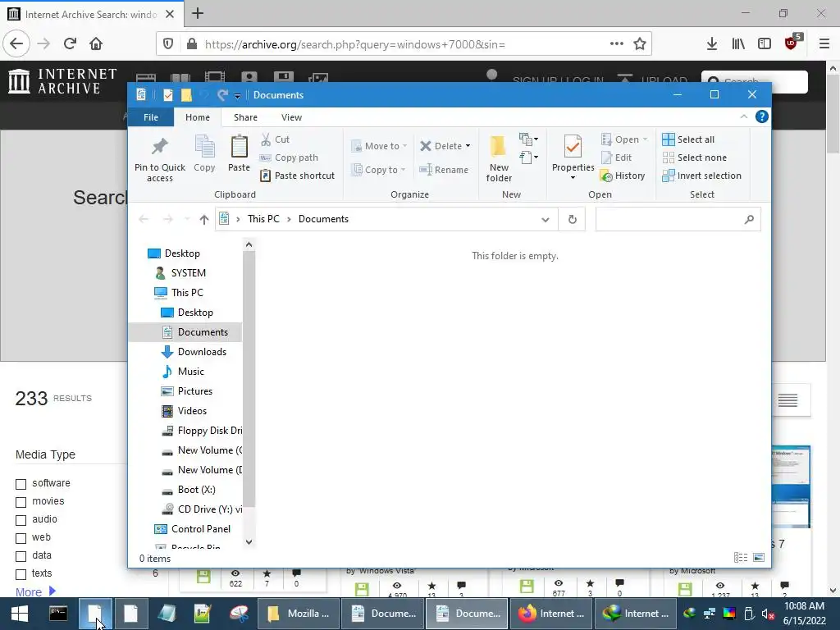The height and width of the screenshot is (630, 840).
Task: Click Select none in ribbon
Action: (x=694, y=157)
